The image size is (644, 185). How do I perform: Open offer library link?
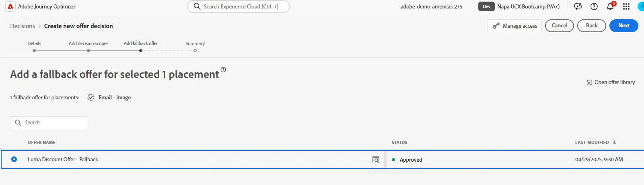click(611, 82)
